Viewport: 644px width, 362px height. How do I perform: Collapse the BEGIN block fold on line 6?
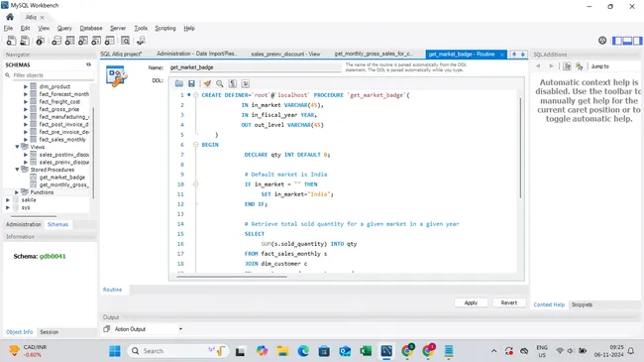tap(195, 145)
